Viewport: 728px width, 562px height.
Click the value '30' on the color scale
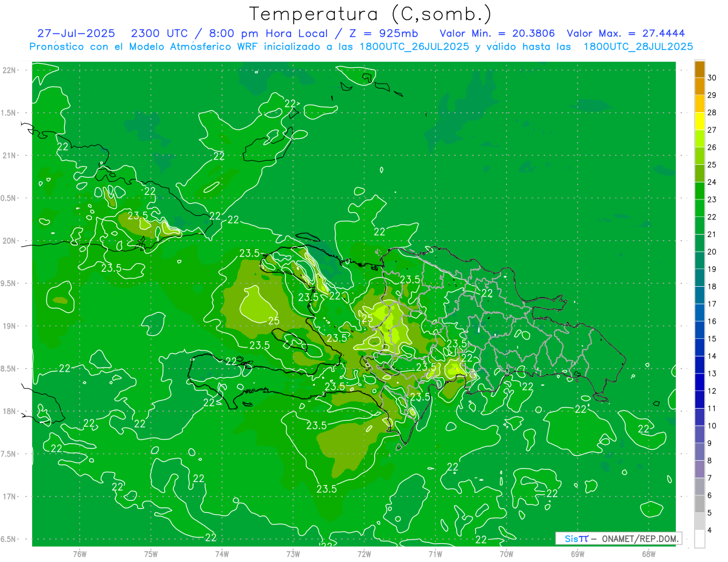(x=712, y=78)
